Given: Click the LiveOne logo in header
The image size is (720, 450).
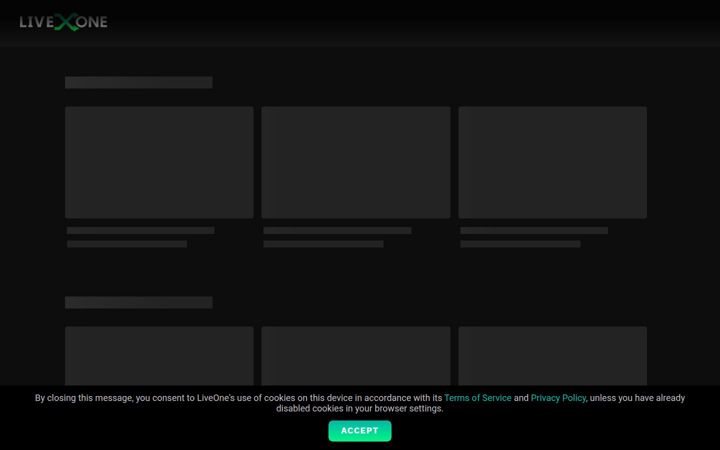Looking at the screenshot, I should click(x=63, y=22).
